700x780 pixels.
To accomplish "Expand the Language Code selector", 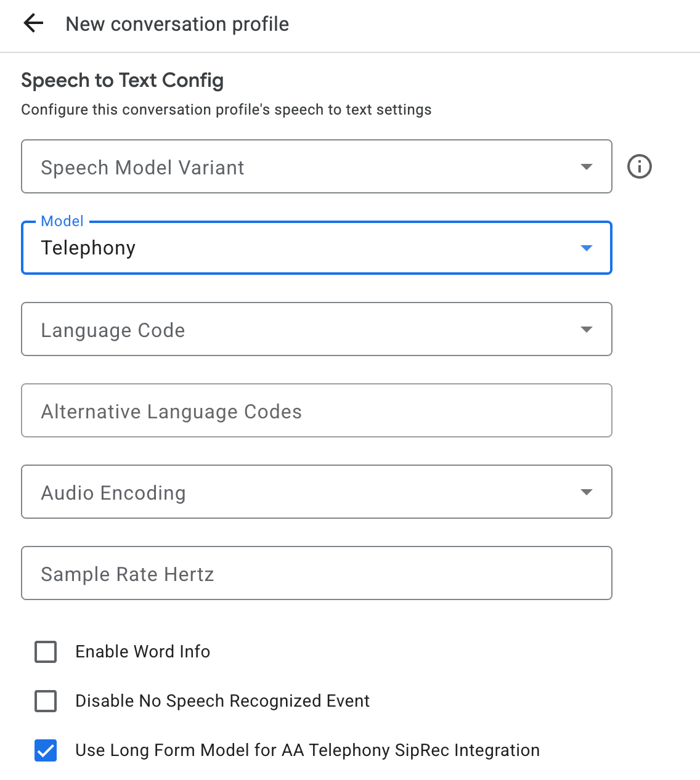I will (308, 330).
